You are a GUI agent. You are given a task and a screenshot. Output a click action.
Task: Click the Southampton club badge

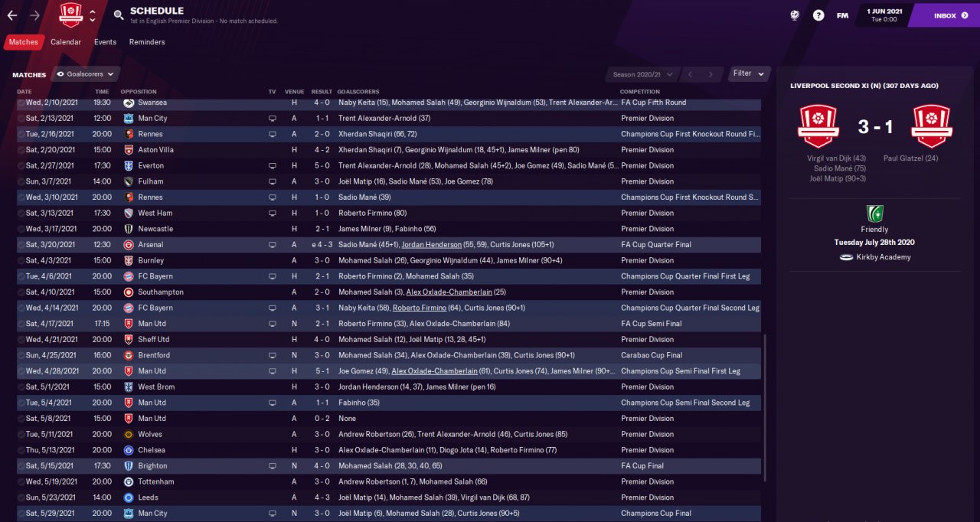coord(129,292)
